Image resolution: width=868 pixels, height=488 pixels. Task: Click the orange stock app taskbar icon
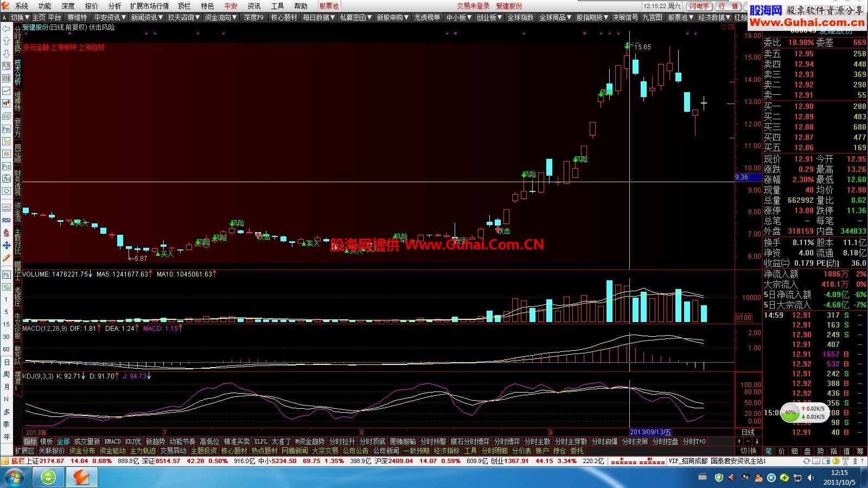tap(81, 478)
